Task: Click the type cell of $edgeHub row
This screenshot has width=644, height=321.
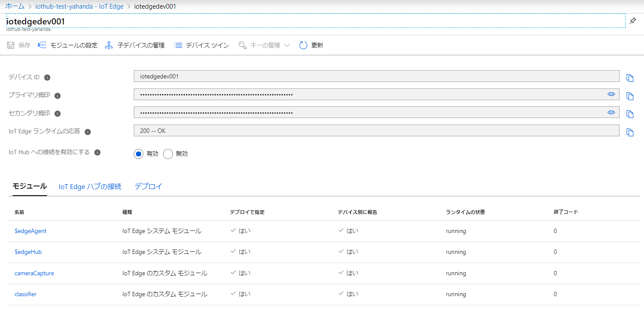Action: click(162, 252)
